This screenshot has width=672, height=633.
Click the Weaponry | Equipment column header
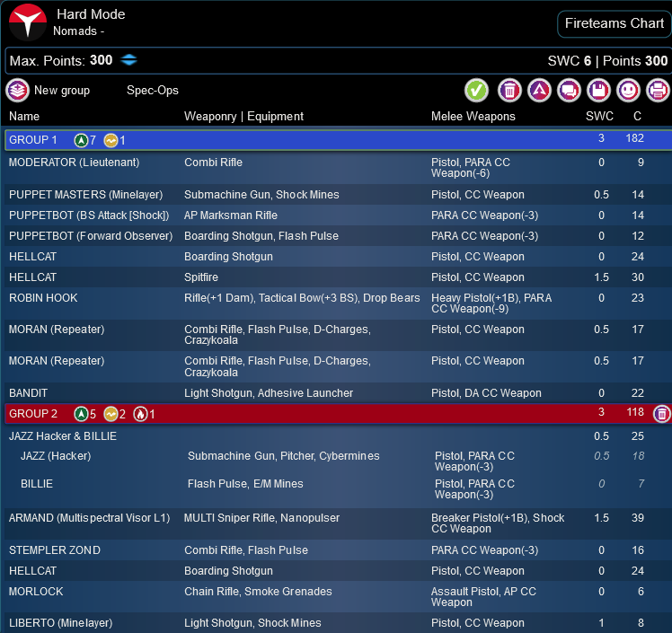pos(243,116)
